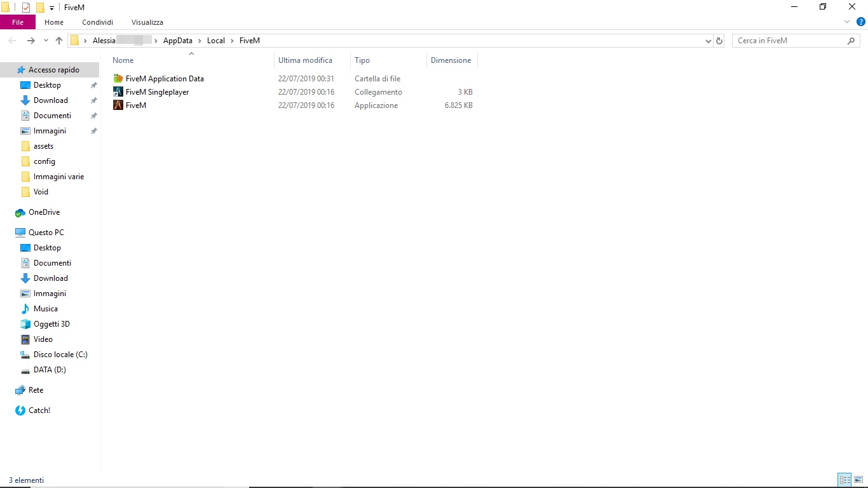
Task: Expand the chevron after AppData in path
Action: (200, 41)
